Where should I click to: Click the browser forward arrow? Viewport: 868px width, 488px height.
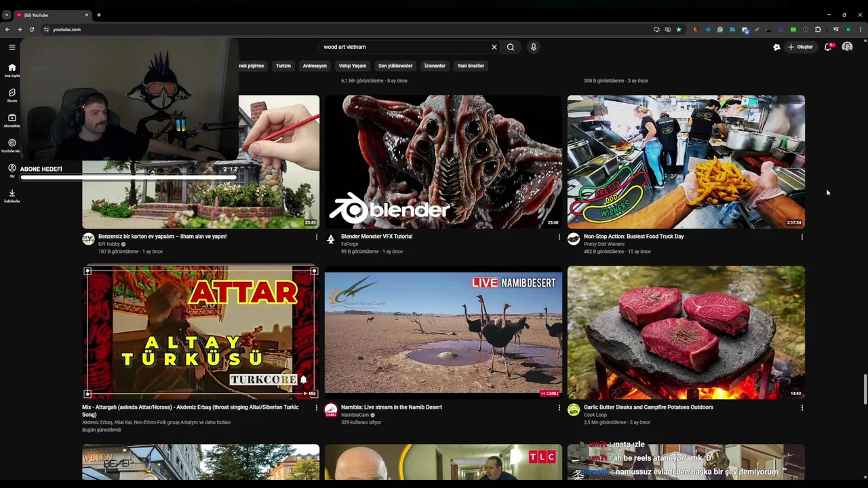click(20, 29)
